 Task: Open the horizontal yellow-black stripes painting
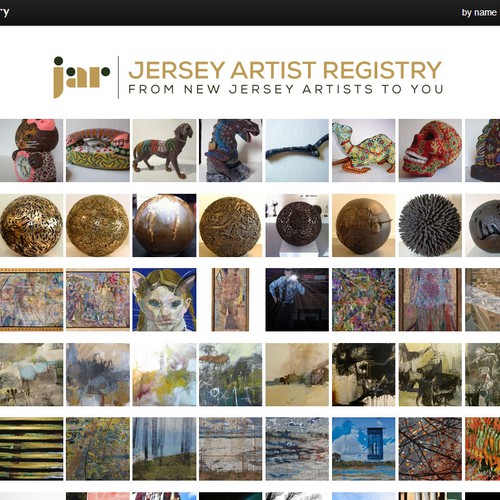(x=31, y=449)
